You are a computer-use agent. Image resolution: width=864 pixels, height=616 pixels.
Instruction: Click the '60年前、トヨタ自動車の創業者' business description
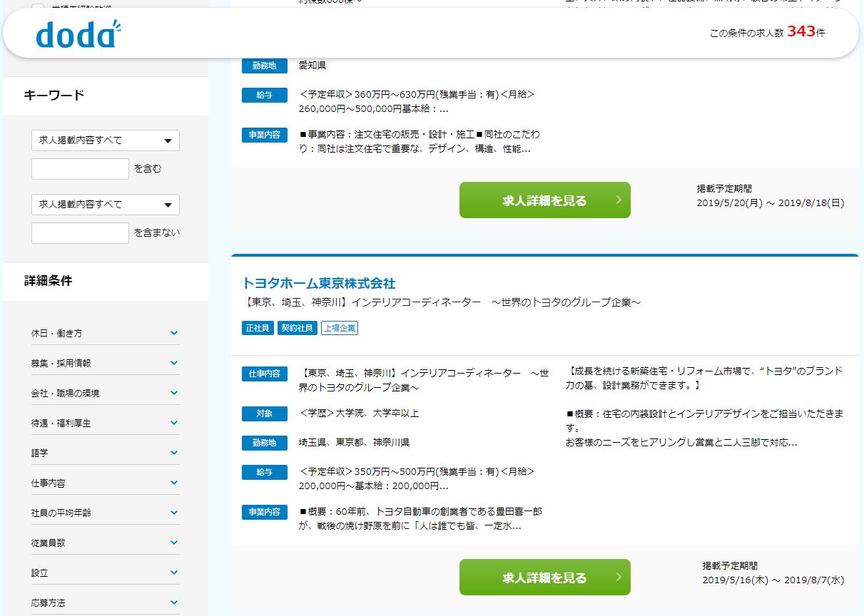coord(420,519)
